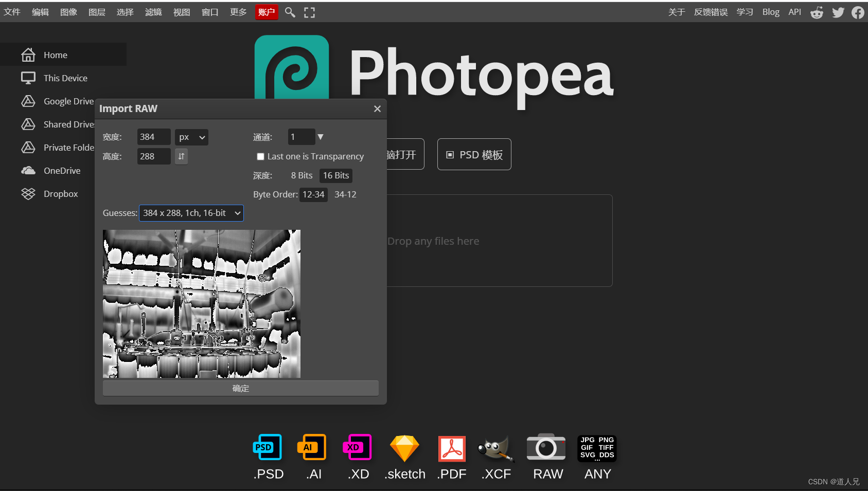The image size is (868, 491).
Task: Click PSD 模板 templates button
Action: pyautogui.click(x=474, y=154)
